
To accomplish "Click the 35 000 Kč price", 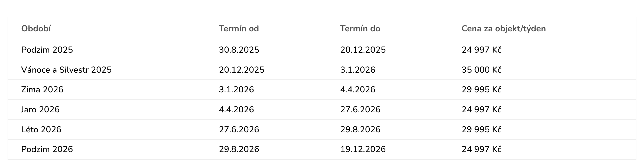I will coord(481,70).
